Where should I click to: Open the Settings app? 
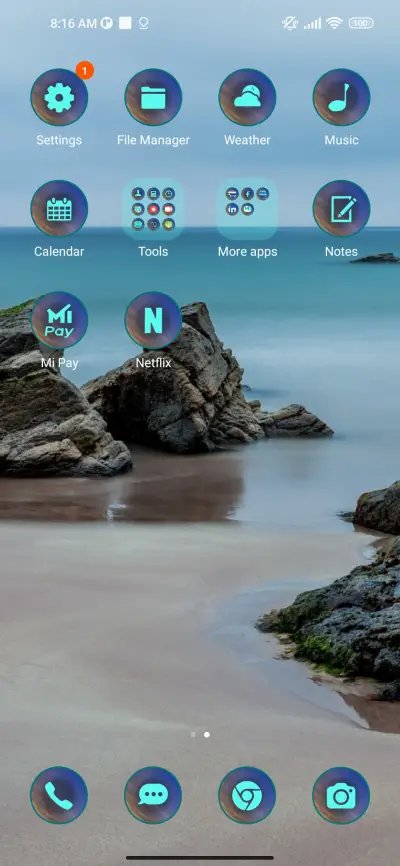tap(59, 97)
